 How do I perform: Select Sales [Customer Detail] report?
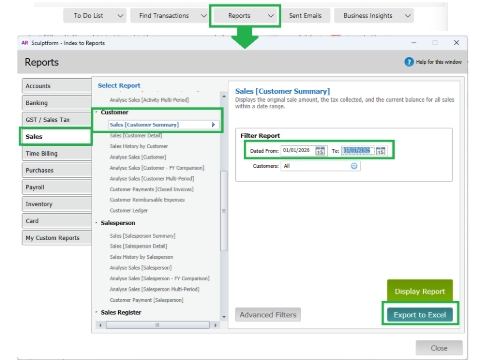tap(136, 136)
